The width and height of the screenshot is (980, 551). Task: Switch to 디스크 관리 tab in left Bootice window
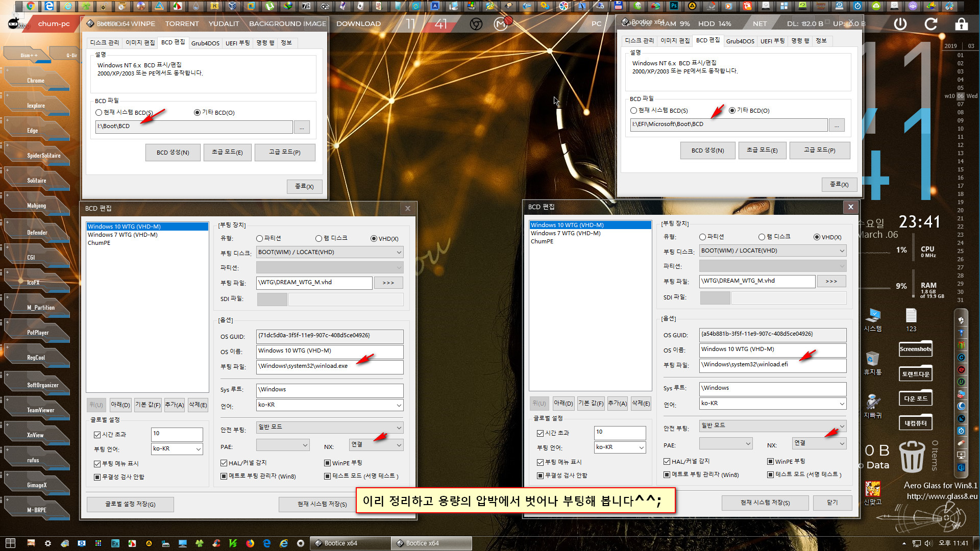104,43
